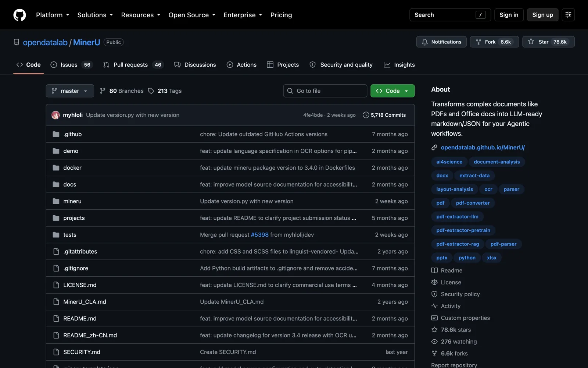Open the master branch selector
The image size is (588, 368).
[70, 91]
